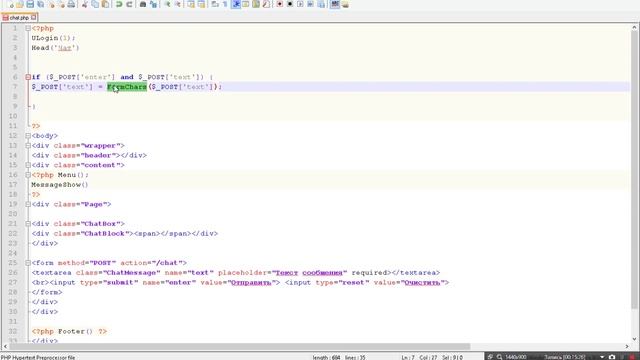This screenshot has width=640, height=360.
Task: Cut selection with the scissors icon
Action: click(84, 4)
